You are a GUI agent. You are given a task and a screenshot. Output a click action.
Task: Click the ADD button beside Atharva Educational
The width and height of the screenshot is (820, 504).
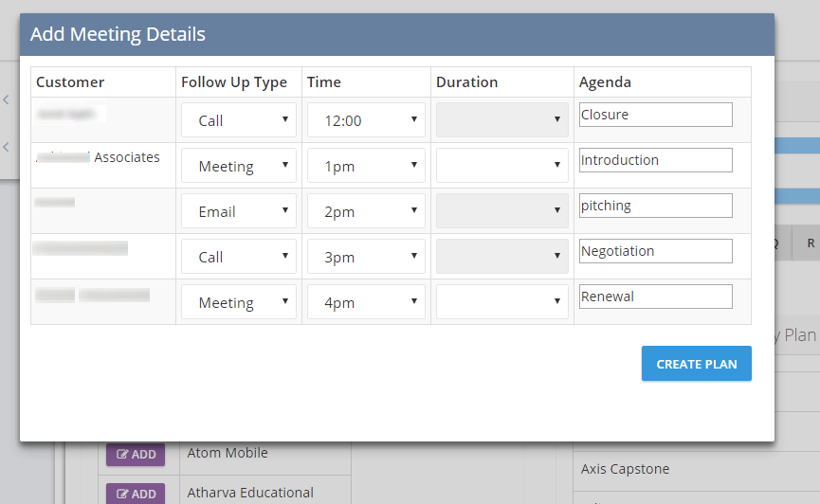[136, 494]
